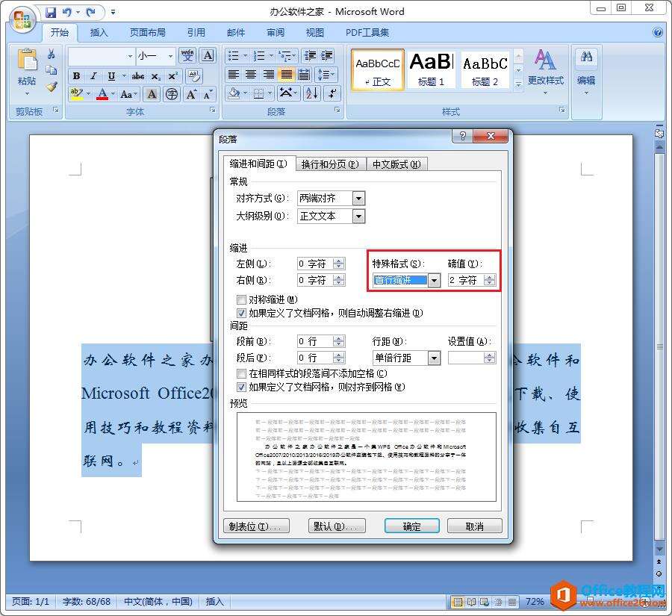The width and height of the screenshot is (672, 616).
Task: Decrease font size with Shrink Font
Action: click(x=208, y=94)
